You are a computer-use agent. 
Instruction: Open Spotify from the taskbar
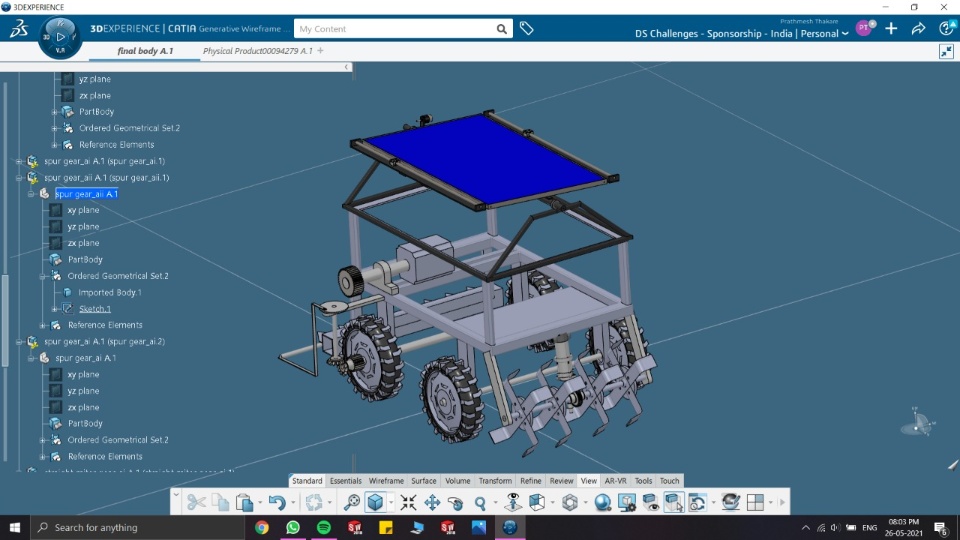324,527
